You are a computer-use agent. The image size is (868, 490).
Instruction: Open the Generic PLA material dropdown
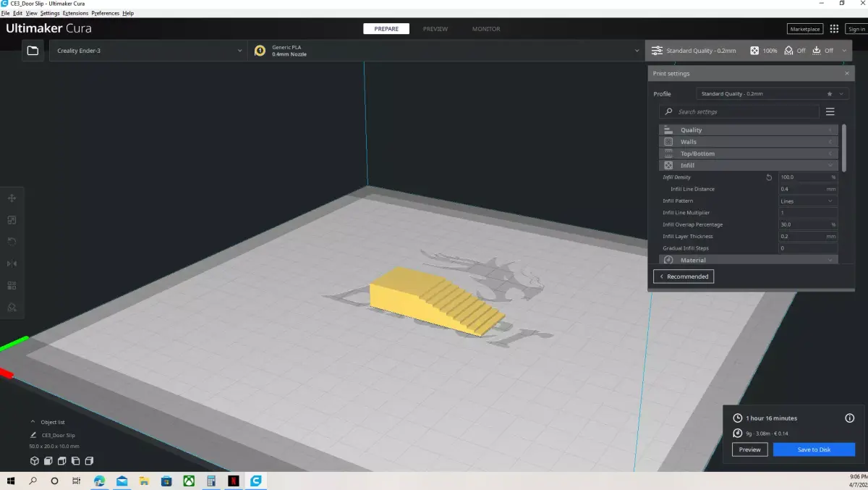(446, 51)
